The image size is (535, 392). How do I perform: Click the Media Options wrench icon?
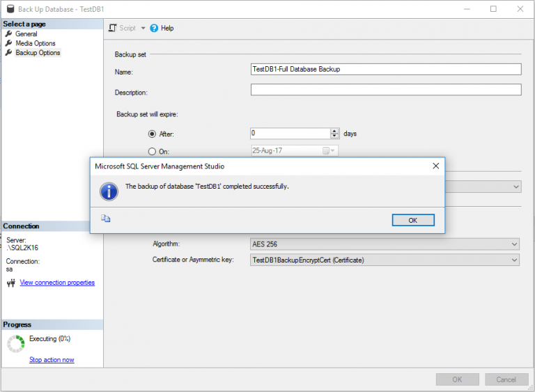[9, 43]
